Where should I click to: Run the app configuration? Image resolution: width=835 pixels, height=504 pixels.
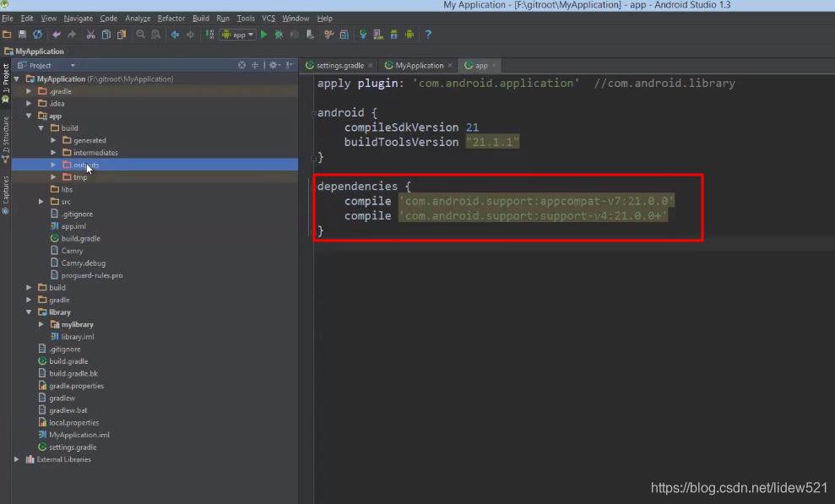pos(263,35)
